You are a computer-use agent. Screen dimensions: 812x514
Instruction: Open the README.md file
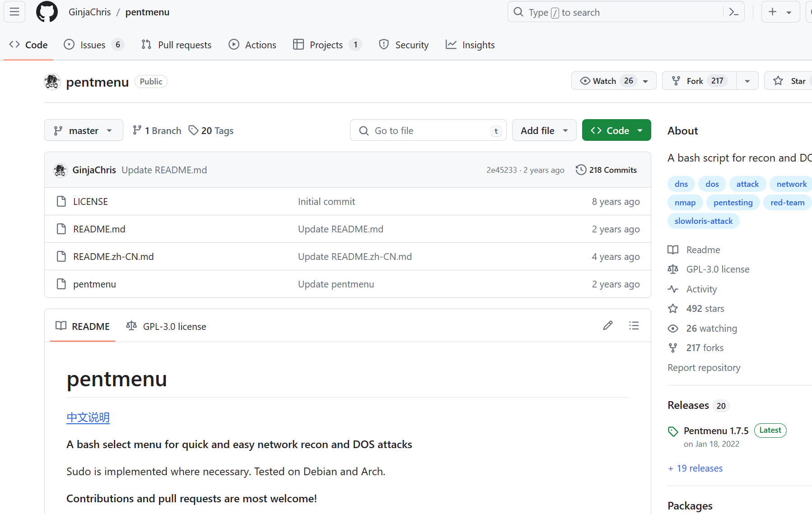[99, 229]
